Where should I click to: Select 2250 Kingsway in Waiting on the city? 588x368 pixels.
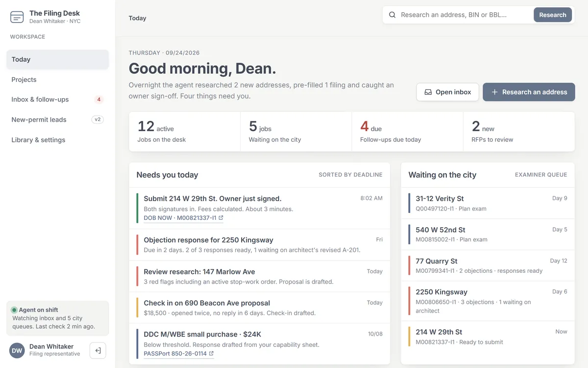[488, 301]
